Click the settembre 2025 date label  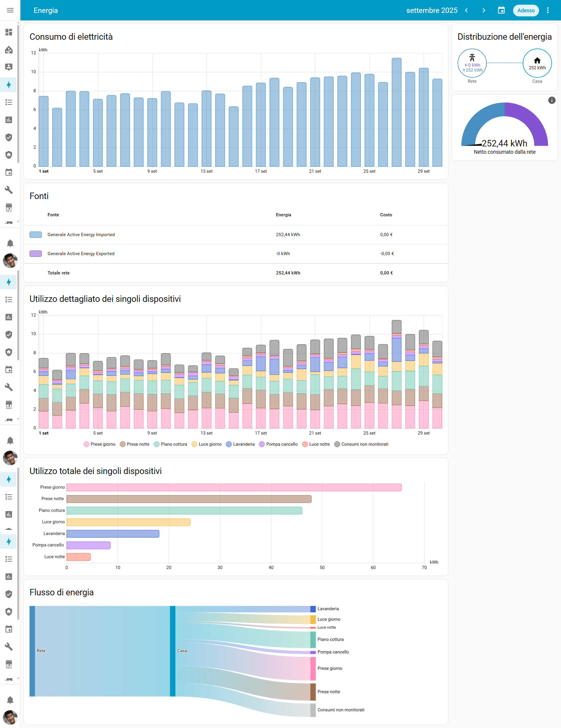(x=431, y=10)
